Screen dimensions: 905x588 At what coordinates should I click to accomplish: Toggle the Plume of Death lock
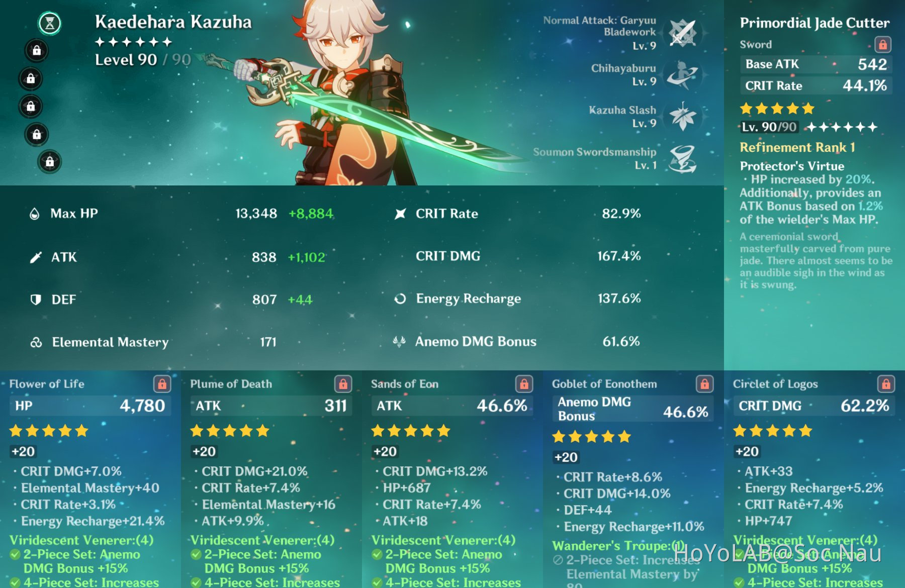(x=343, y=384)
